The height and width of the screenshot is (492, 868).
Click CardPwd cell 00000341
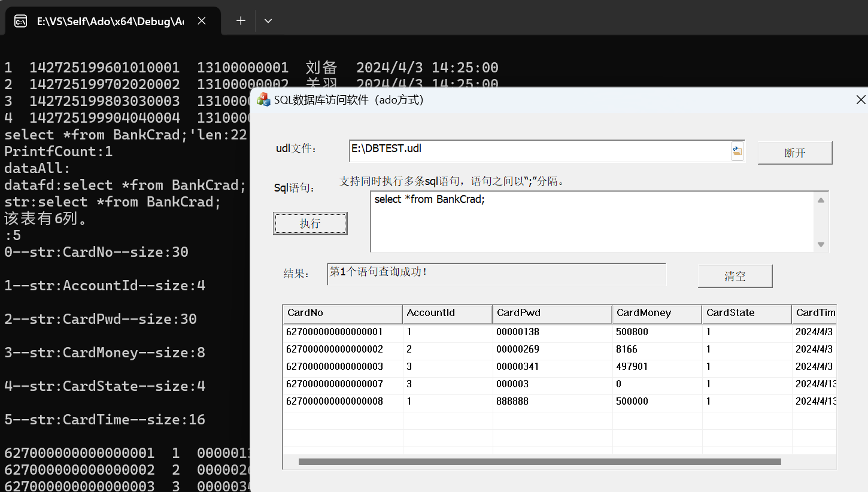(553, 366)
